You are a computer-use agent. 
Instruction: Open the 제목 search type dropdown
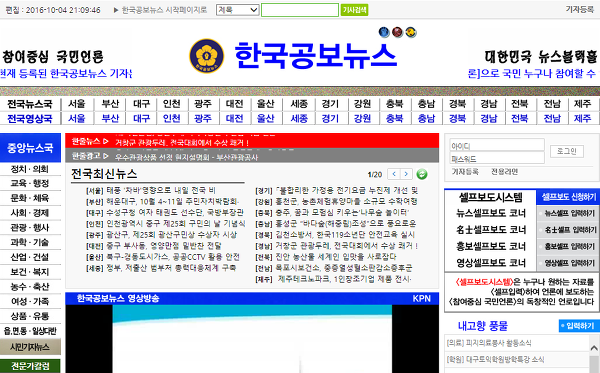coord(237,10)
